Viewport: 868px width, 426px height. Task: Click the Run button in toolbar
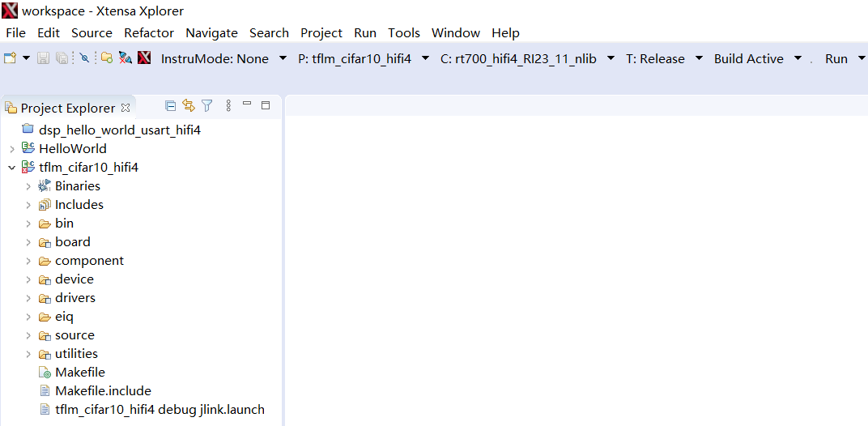click(x=836, y=58)
